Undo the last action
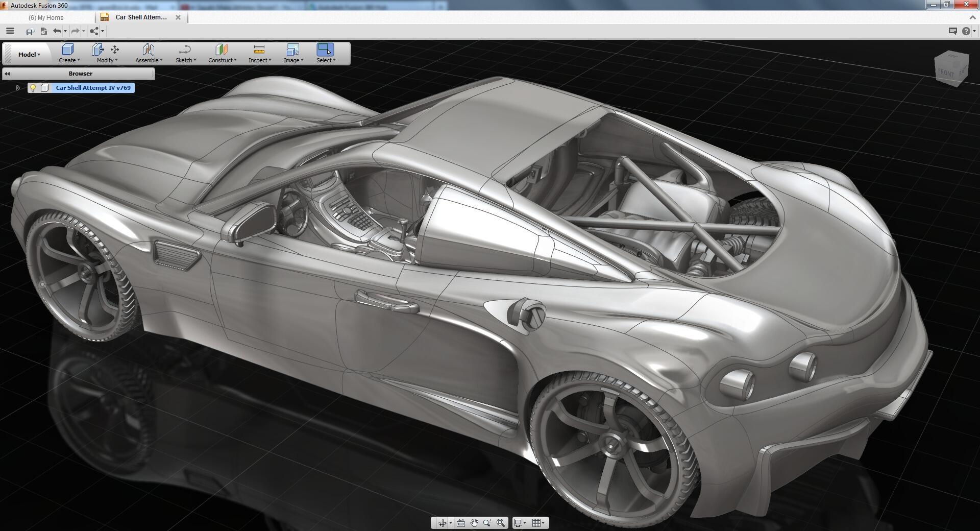Screen dimensions: 980x531 point(57,32)
